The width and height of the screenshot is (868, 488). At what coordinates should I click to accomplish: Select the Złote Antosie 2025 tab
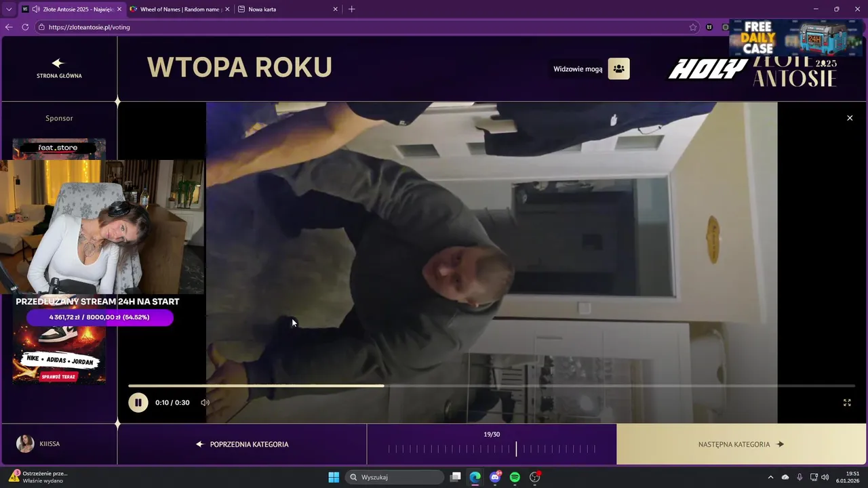[71, 9]
